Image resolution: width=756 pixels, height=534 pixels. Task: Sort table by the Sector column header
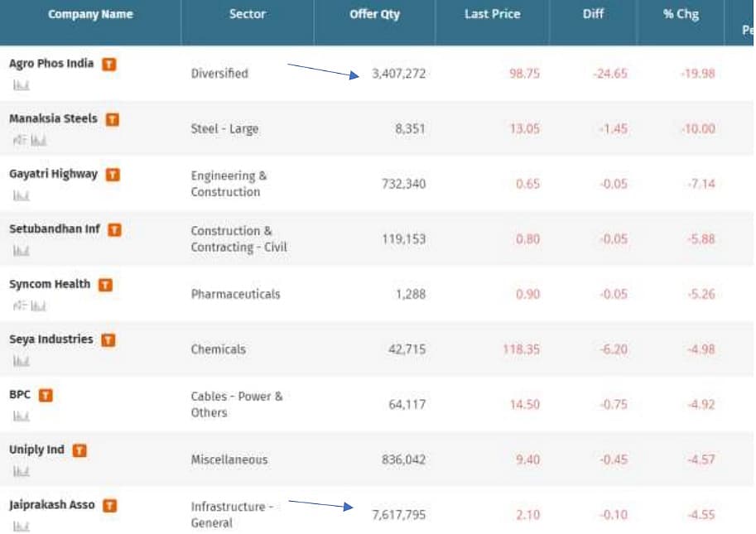click(x=247, y=15)
